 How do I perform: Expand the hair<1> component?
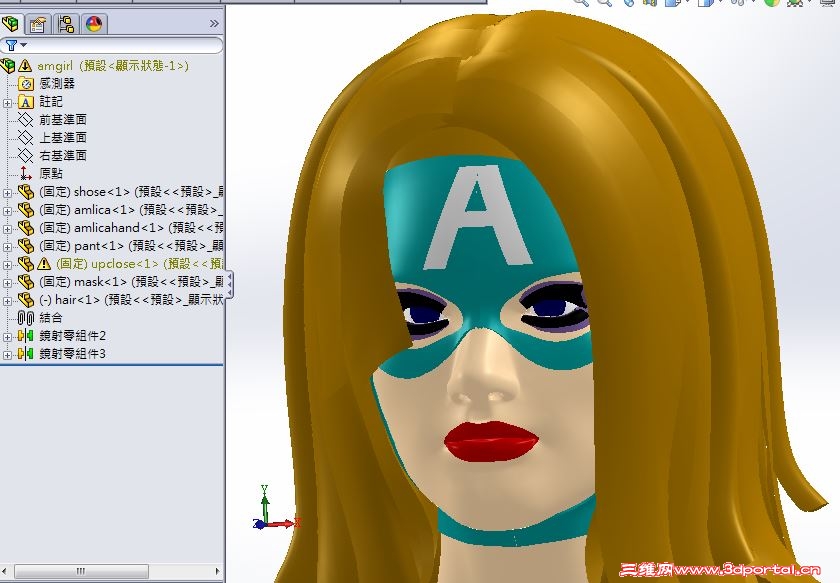tap(7, 301)
